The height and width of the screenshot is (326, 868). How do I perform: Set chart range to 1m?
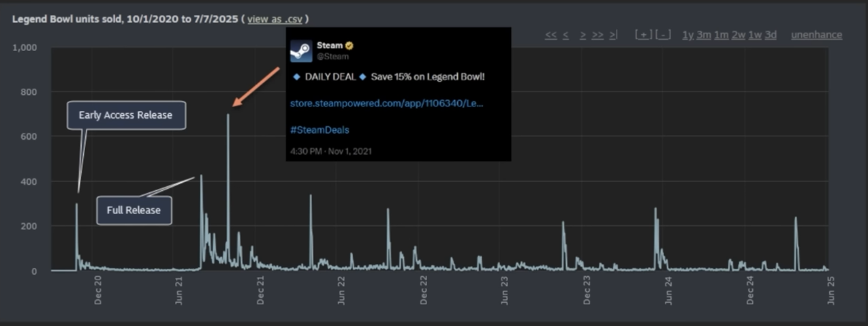pos(722,35)
